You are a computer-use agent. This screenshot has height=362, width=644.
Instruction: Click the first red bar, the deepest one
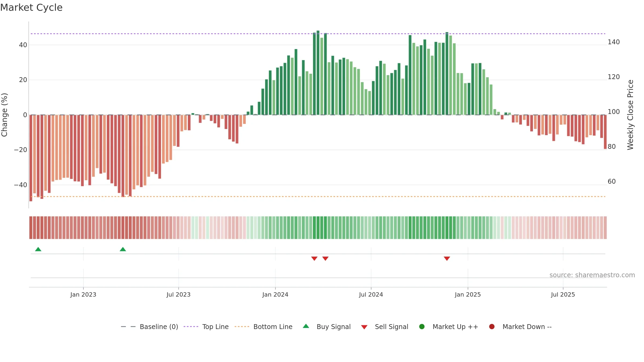tap(31, 158)
